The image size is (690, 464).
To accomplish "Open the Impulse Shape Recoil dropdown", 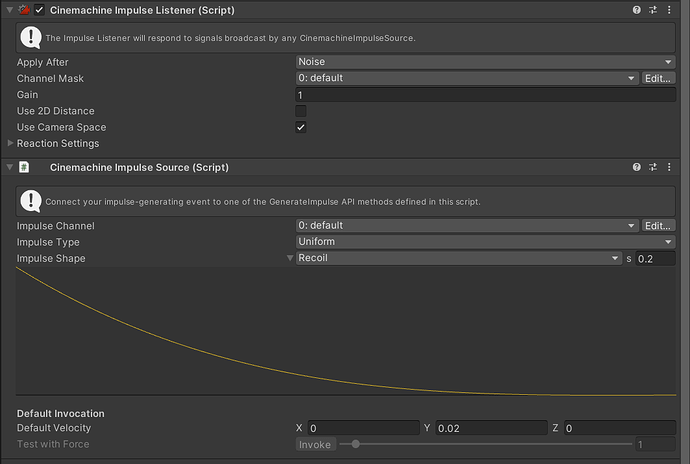I will point(458,258).
